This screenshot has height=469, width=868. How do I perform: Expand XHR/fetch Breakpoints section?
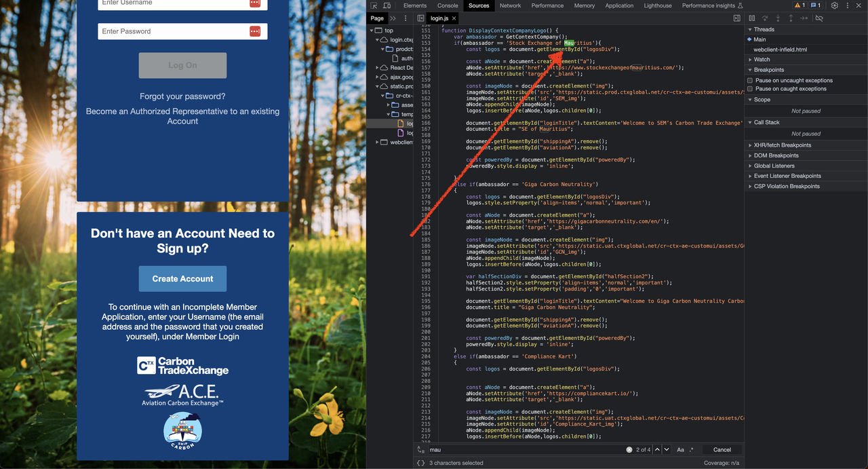pos(806,145)
